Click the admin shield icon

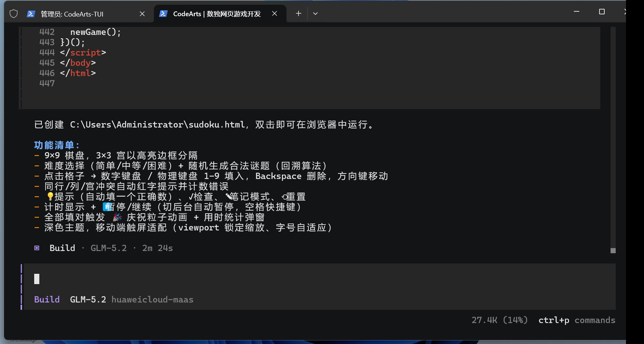coord(14,14)
